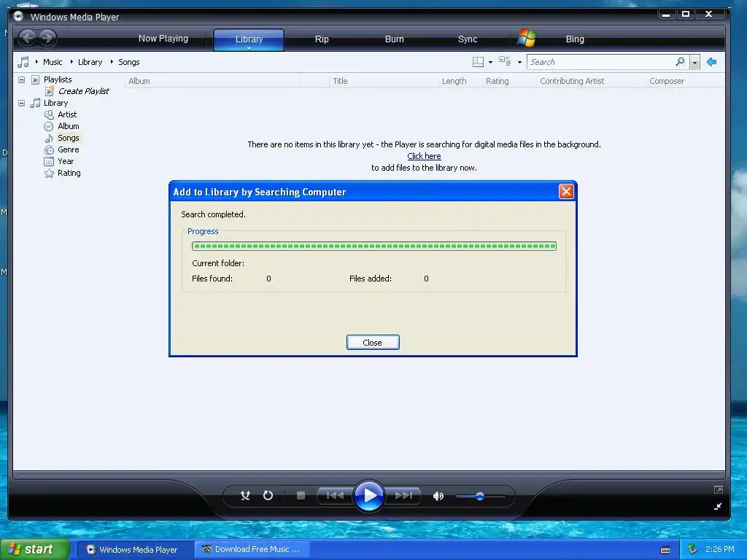Sort by the Title column header
Image resolution: width=747 pixels, height=560 pixels.
tap(384, 81)
